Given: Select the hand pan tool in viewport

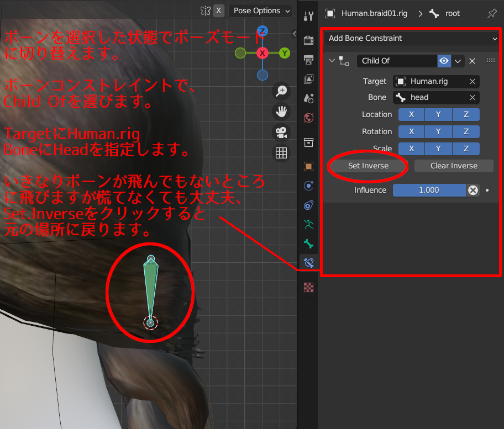Looking at the screenshot, I should coord(282,112).
